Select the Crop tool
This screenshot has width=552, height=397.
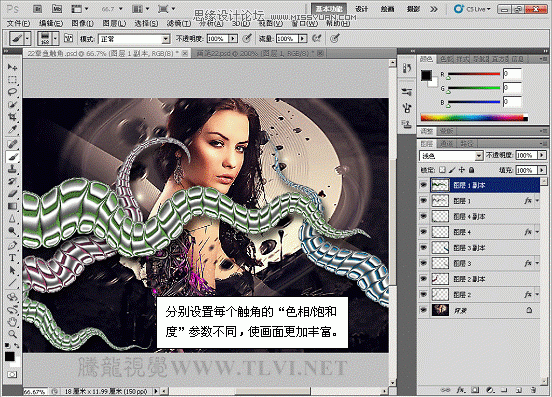coord(12,117)
